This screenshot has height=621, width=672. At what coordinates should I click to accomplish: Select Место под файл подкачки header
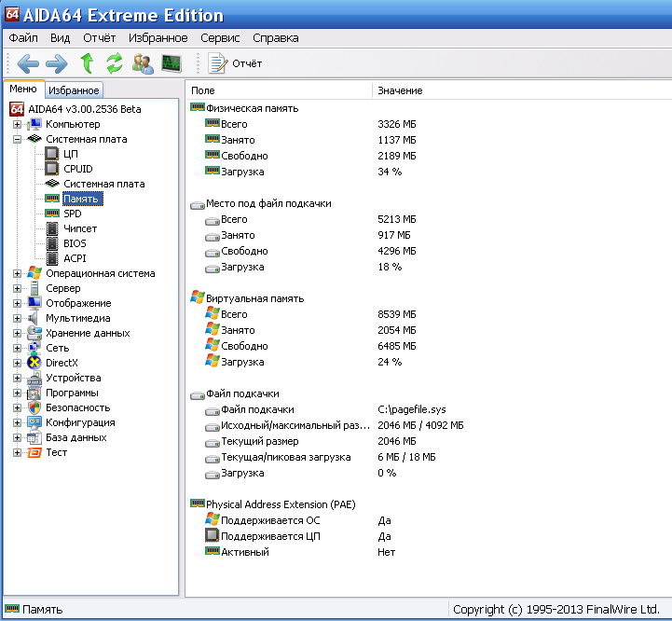268,203
